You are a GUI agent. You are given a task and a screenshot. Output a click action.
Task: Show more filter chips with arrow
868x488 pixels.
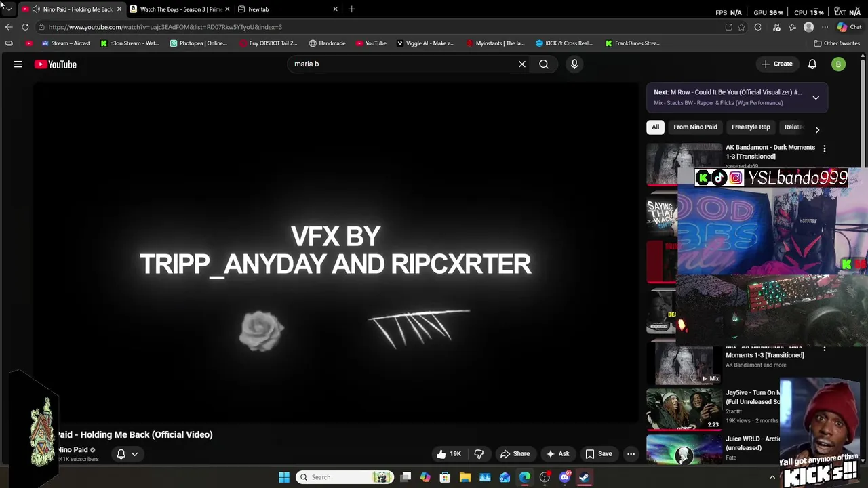click(x=817, y=129)
